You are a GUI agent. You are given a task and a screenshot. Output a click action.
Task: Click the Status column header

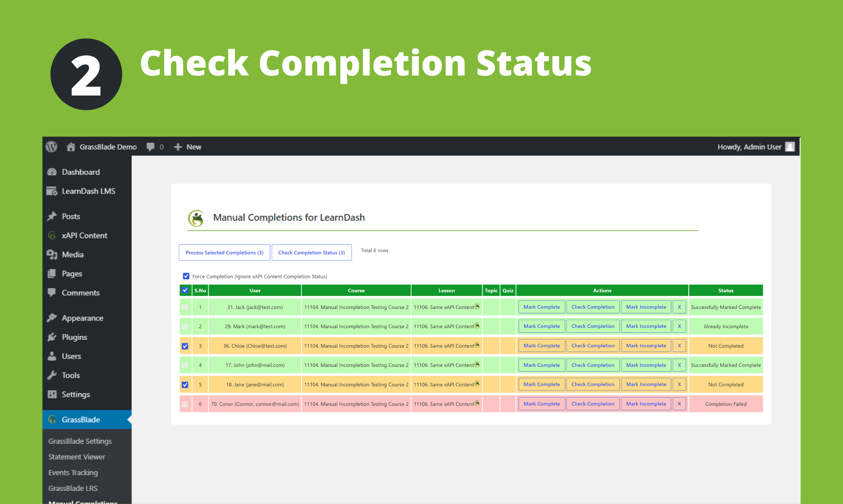(x=726, y=290)
